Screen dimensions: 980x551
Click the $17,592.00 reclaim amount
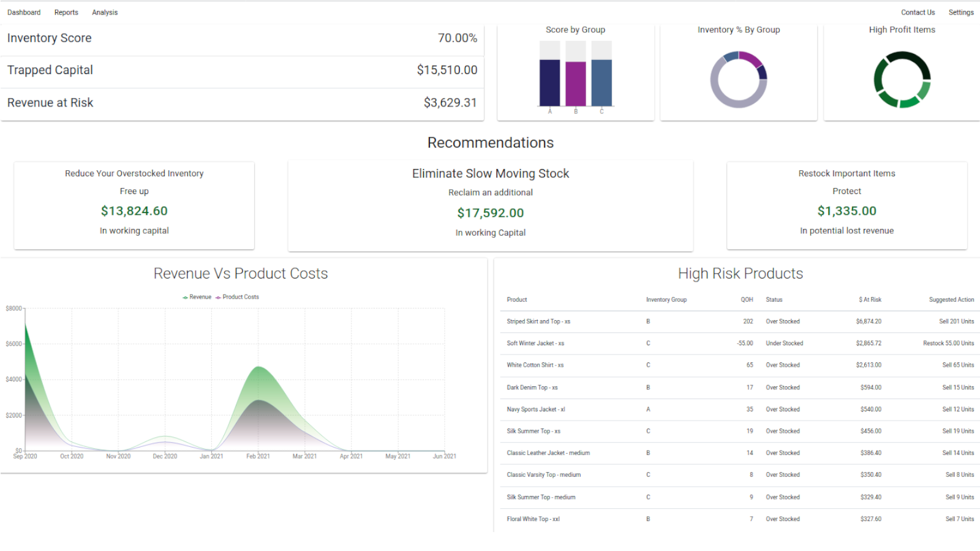[491, 213]
